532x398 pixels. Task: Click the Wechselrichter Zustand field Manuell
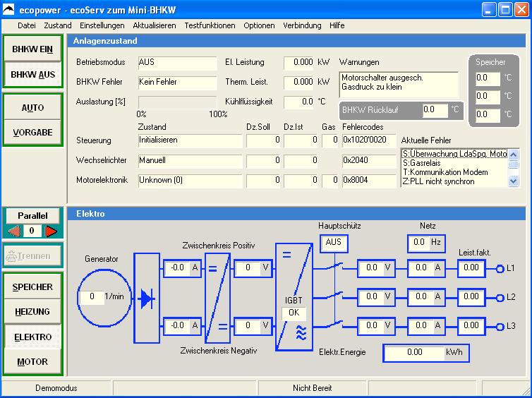[191, 160]
